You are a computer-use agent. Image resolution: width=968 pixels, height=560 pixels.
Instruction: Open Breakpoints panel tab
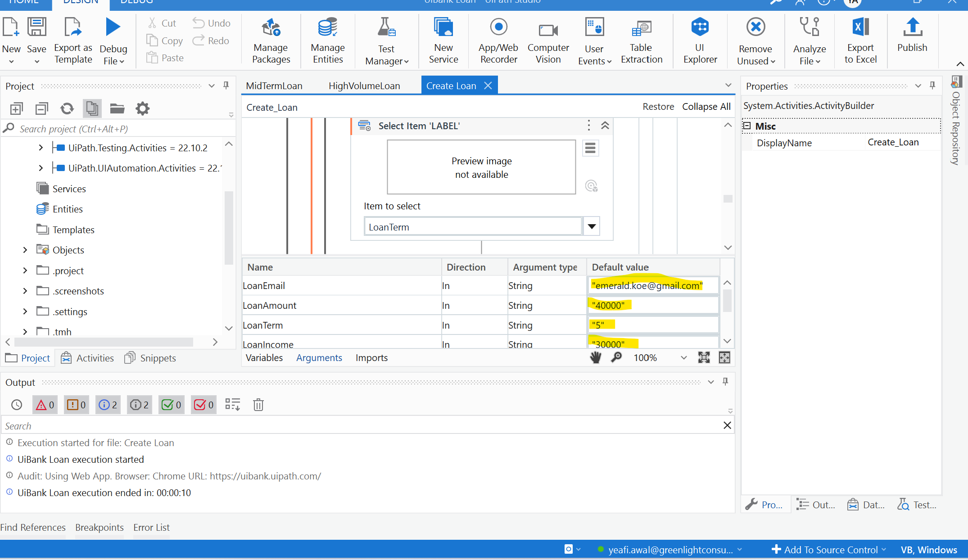(x=100, y=527)
